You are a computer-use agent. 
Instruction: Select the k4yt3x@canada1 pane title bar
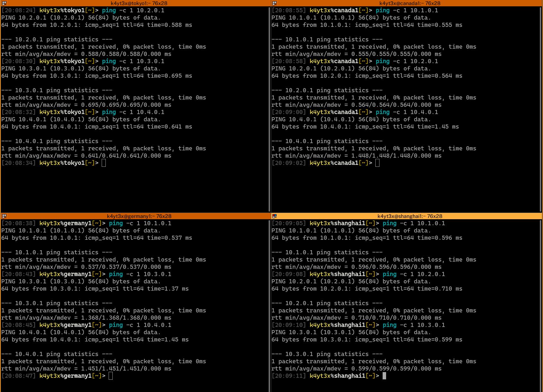point(407,3)
